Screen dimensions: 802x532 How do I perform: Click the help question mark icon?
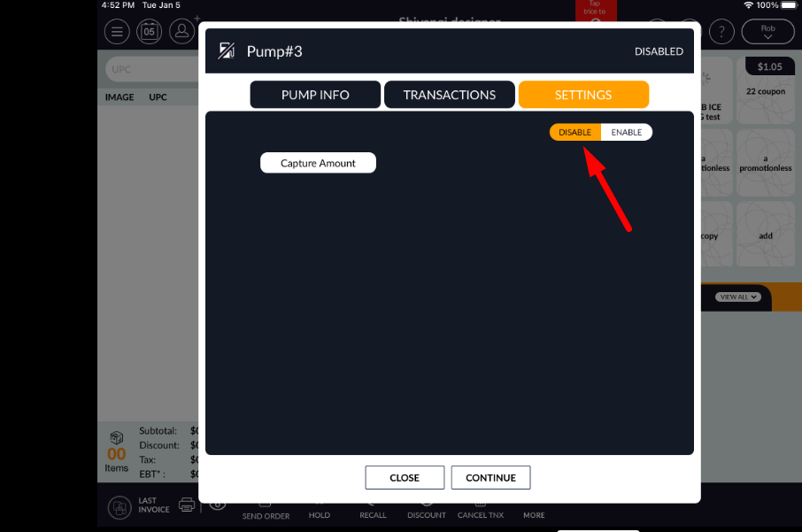tap(722, 33)
